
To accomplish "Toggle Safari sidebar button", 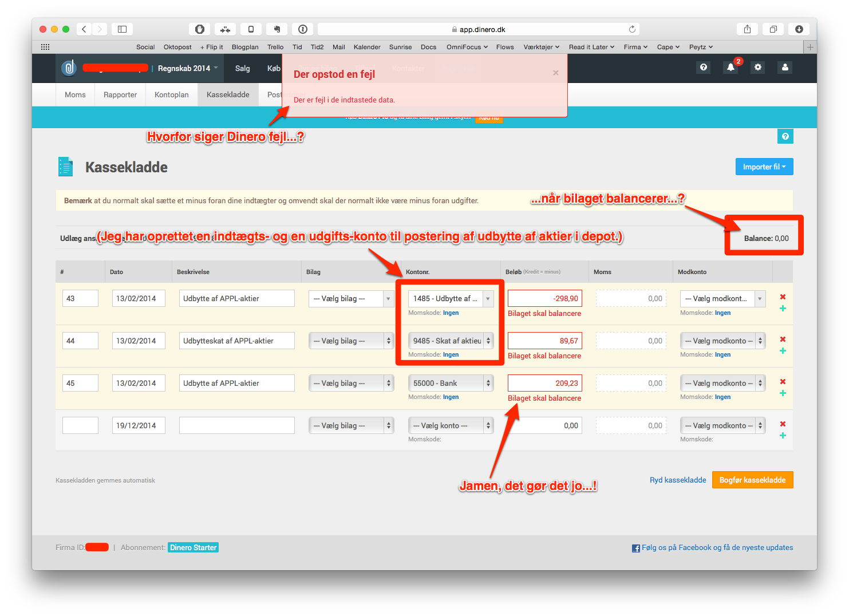I will (x=122, y=29).
